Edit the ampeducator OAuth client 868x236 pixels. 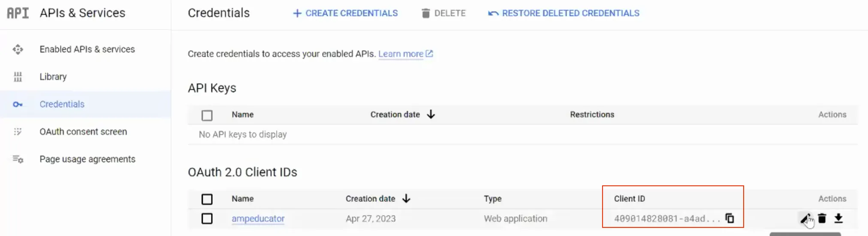[x=805, y=218]
